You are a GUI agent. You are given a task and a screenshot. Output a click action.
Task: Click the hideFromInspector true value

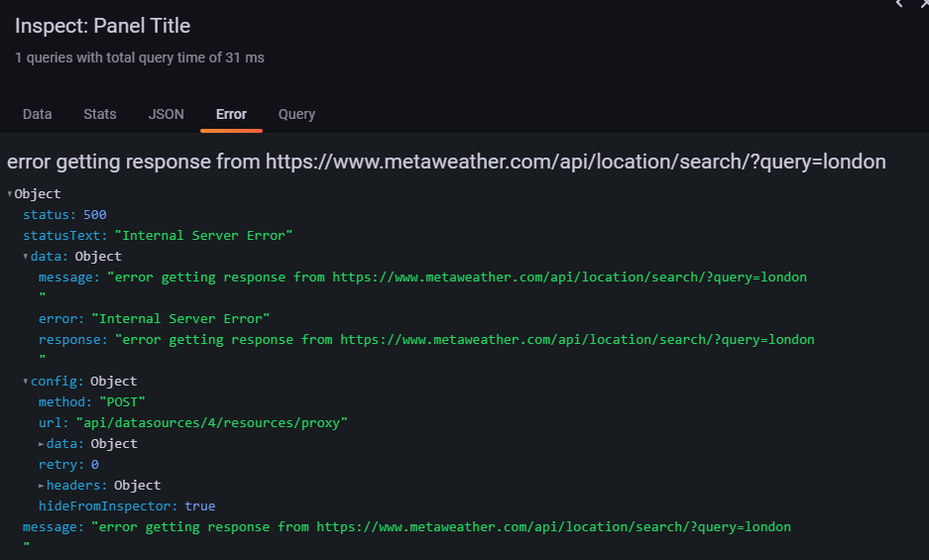pyautogui.click(x=199, y=506)
